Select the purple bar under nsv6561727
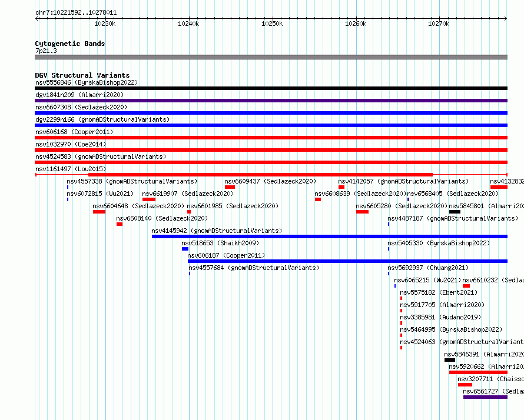 486,397
